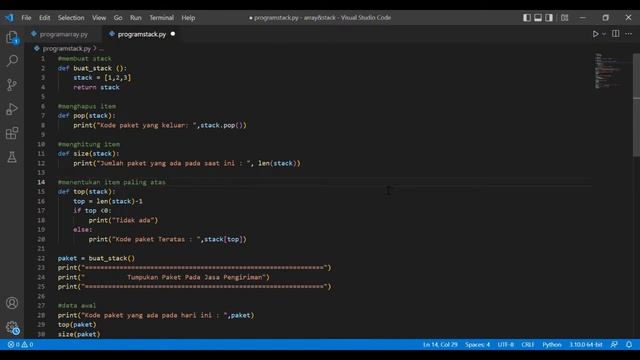
Task: Open the Search view in activity bar
Action: pos(12,61)
